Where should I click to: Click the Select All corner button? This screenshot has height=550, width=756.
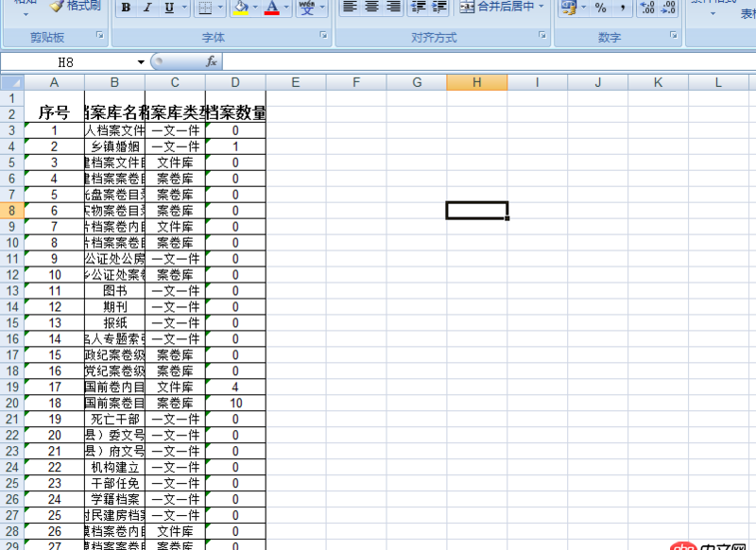pos(12,82)
